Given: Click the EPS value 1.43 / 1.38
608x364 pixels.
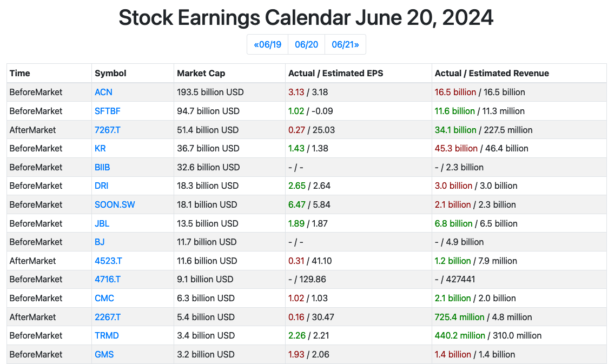Looking at the screenshot, I should [308, 149].
